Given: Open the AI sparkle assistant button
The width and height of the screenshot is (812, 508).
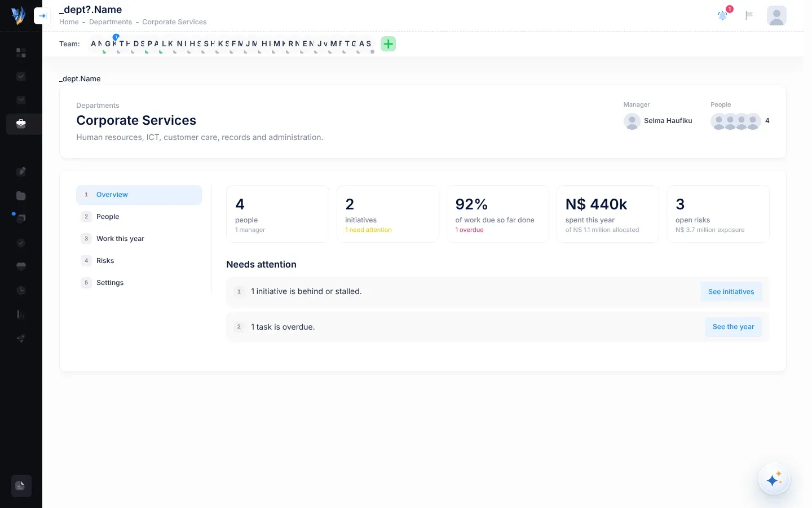Looking at the screenshot, I should (774, 480).
